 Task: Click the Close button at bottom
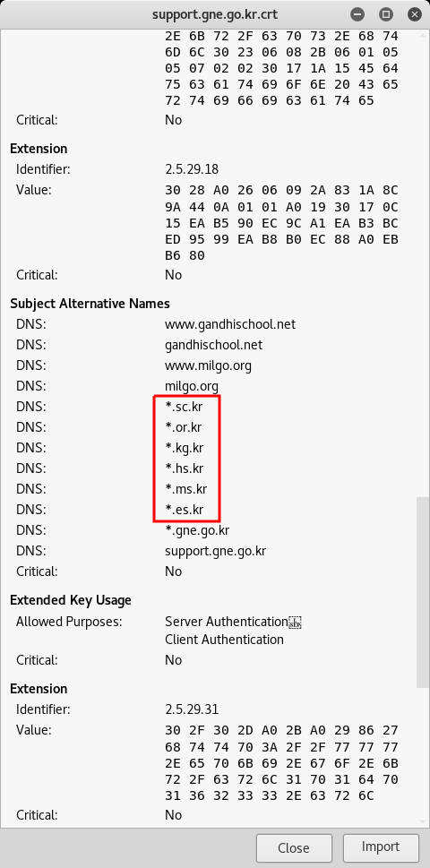[x=294, y=847]
